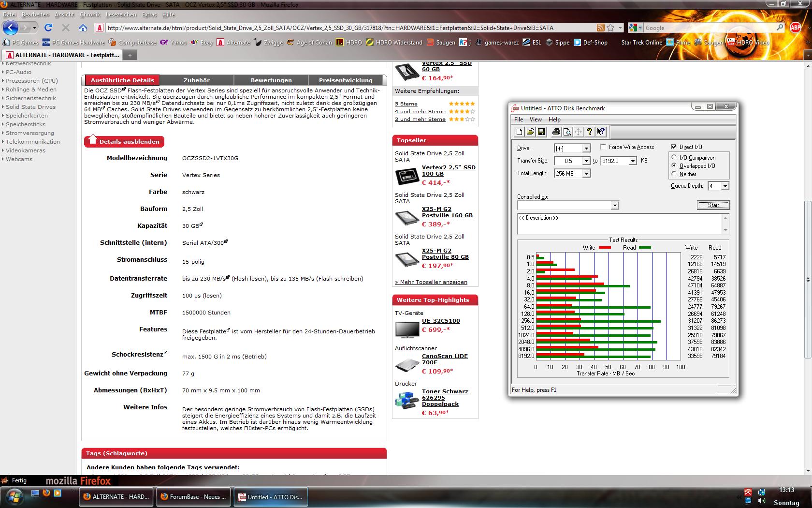Click the New file icon in ATTO toolbar
812x508 pixels.
tap(519, 132)
